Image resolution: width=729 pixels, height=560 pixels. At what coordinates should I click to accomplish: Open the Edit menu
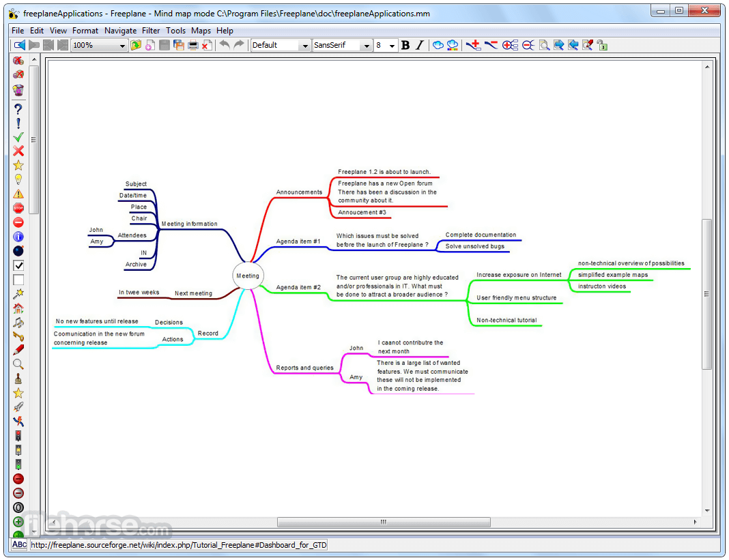point(37,31)
